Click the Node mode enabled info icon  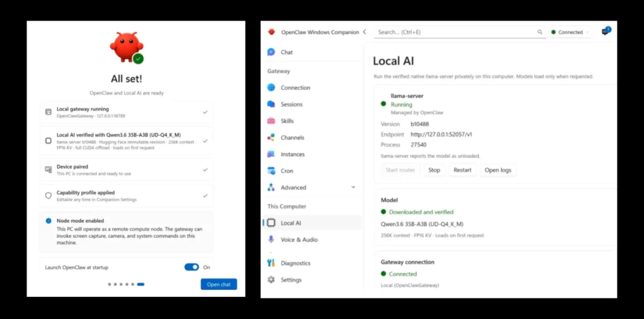pos(48,221)
